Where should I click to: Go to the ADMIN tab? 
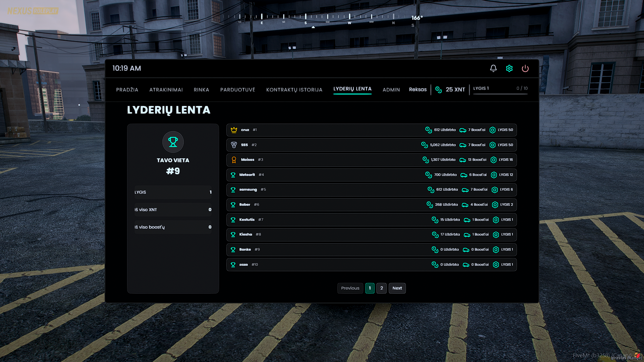[x=391, y=89]
